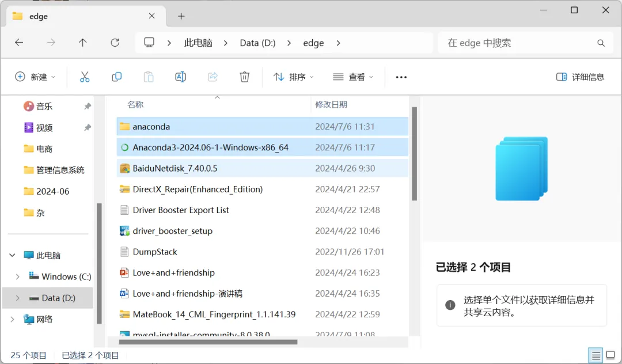Viewport: 622px width, 364px height.
Task: Click the file list vertical scrollbar
Action: [414, 154]
